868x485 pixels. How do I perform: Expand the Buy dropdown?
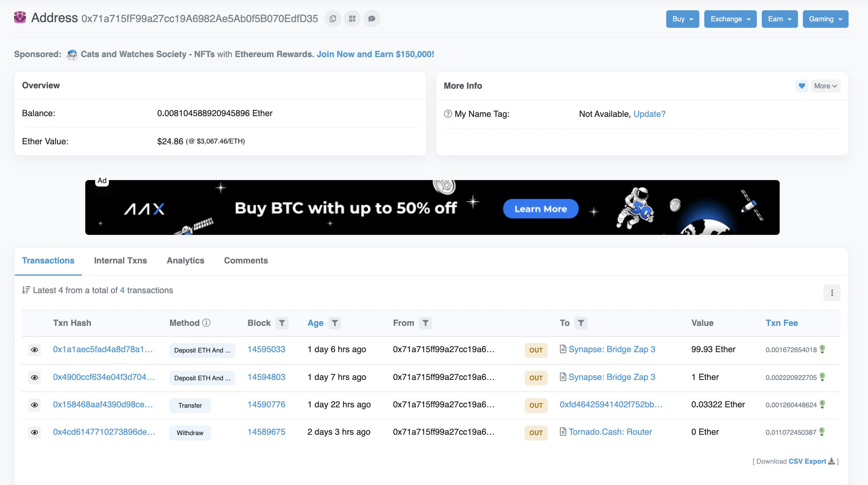click(683, 19)
